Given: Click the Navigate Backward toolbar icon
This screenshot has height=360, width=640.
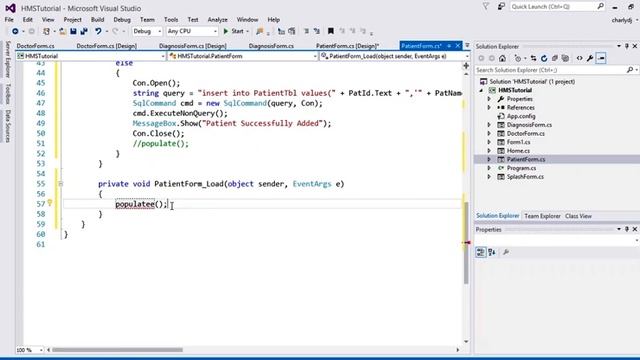Looking at the screenshot, I should point(15,31).
